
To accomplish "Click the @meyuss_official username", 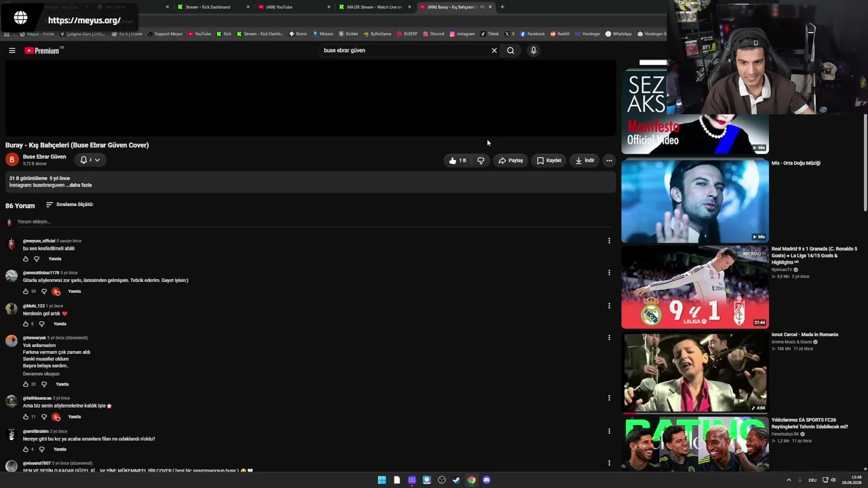I will [x=39, y=241].
